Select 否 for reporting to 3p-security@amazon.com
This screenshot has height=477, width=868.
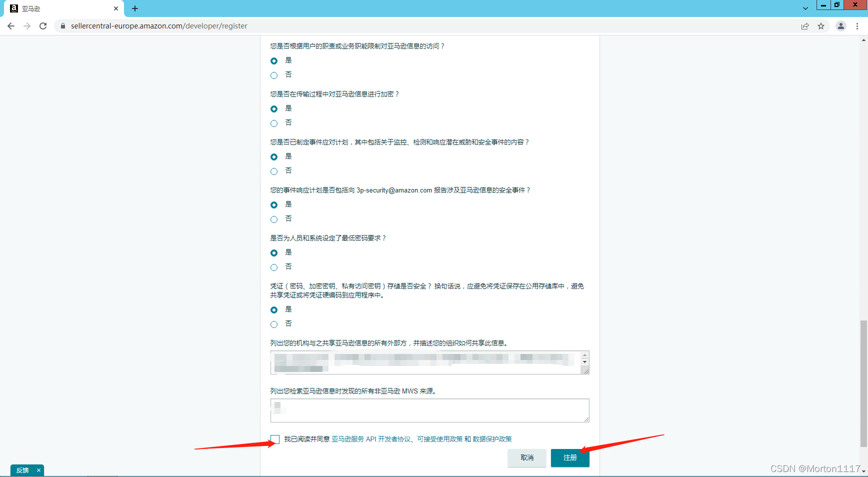tap(274, 219)
